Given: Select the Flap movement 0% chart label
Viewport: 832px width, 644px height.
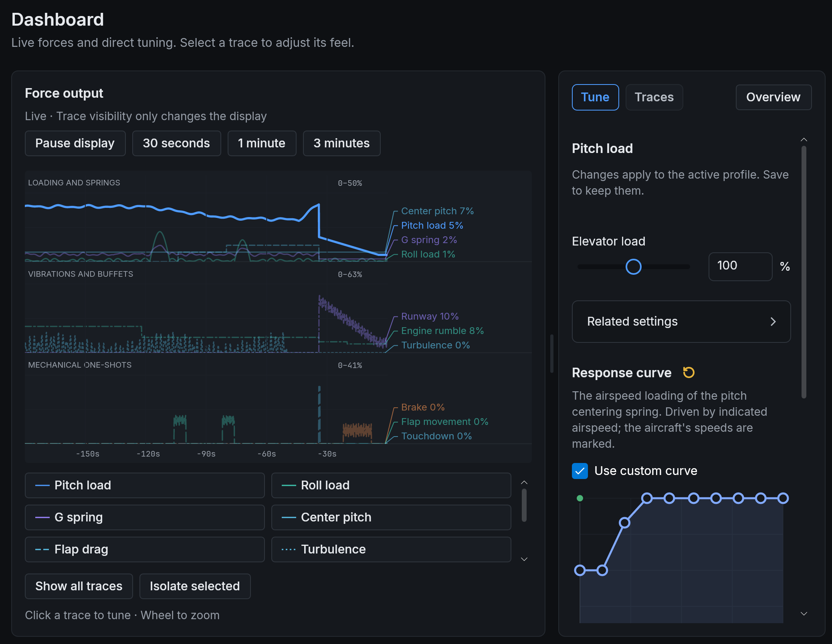Looking at the screenshot, I should click(x=444, y=422).
